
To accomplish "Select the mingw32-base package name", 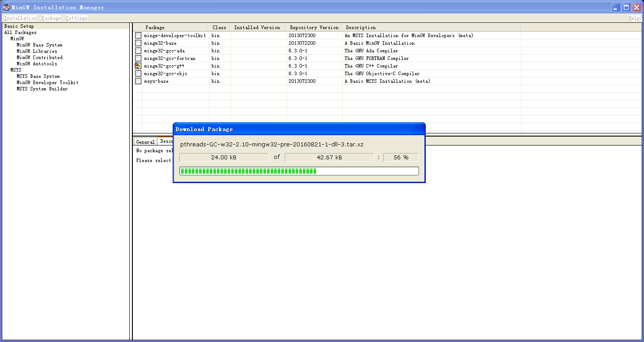I will click(x=160, y=43).
